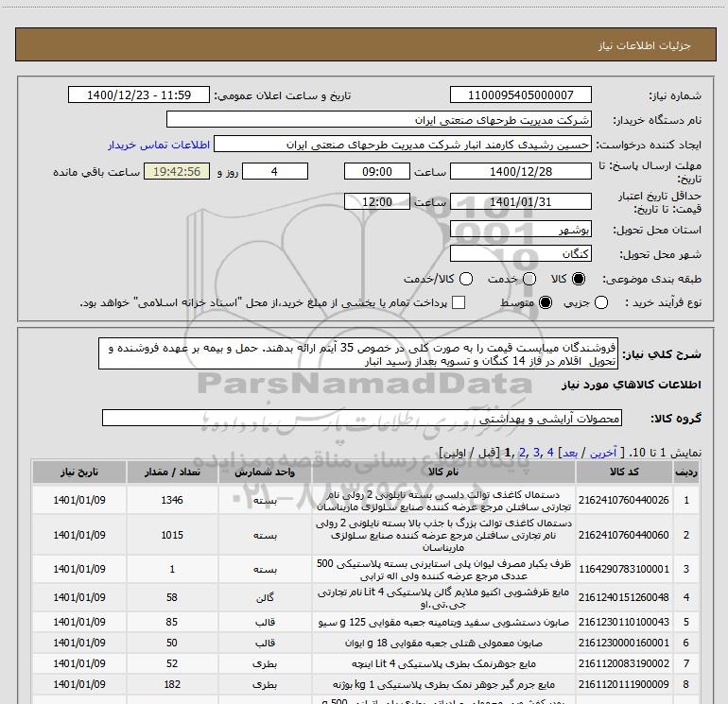Click product code 2161120111900009

pyautogui.click(x=624, y=684)
